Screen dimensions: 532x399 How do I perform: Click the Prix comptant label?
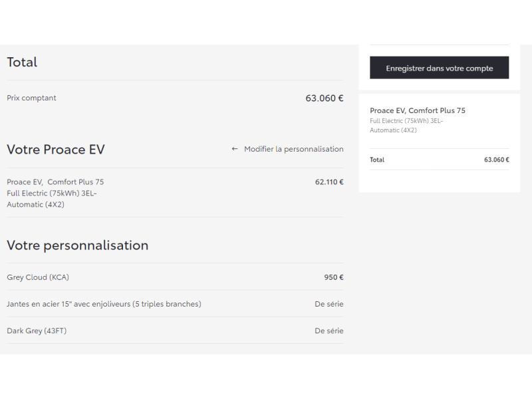(31, 98)
